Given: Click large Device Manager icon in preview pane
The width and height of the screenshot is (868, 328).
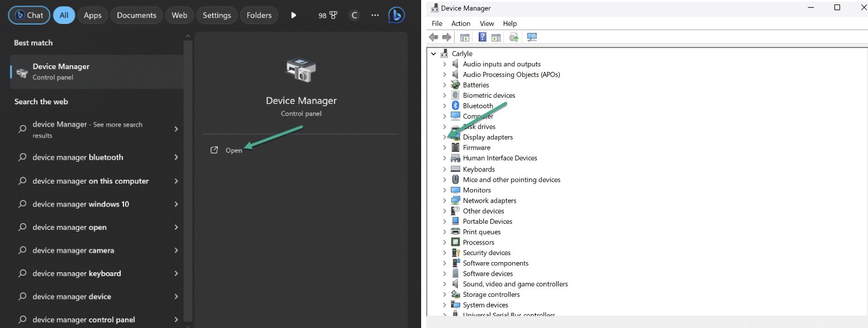Looking at the screenshot, I should tap(301, 70).
